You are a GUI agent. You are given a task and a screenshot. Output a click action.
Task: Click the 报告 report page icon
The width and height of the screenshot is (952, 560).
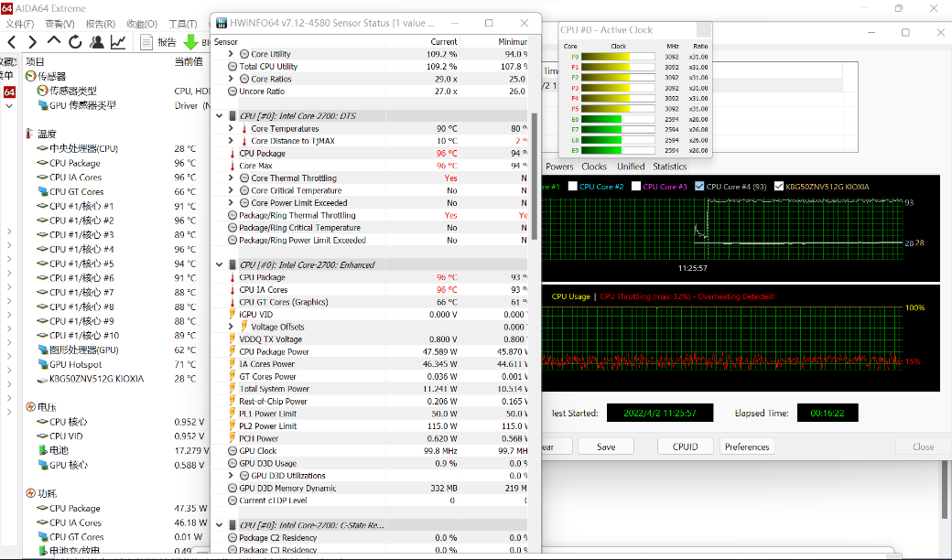147,42
